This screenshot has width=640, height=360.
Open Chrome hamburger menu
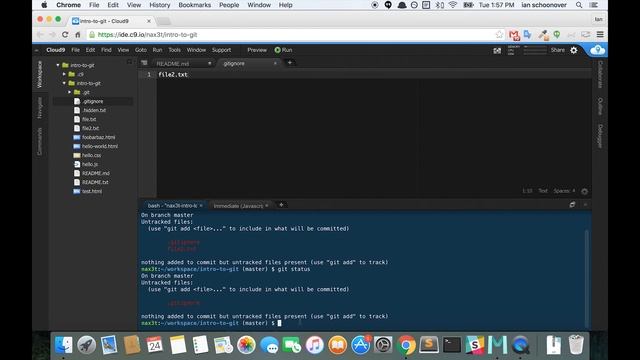pyautogui.click(x=600, y=35)
